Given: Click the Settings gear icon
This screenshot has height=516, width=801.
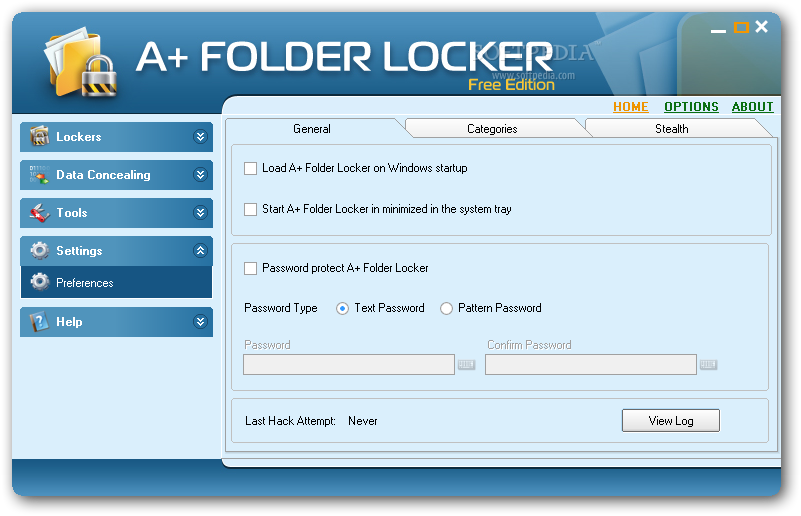Looking at the screenshot, I should [39, 250].
